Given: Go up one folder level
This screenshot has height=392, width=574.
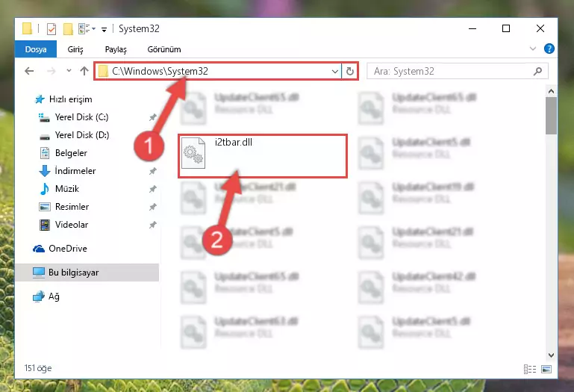Looking at the screenshot, I should point(84,71).
